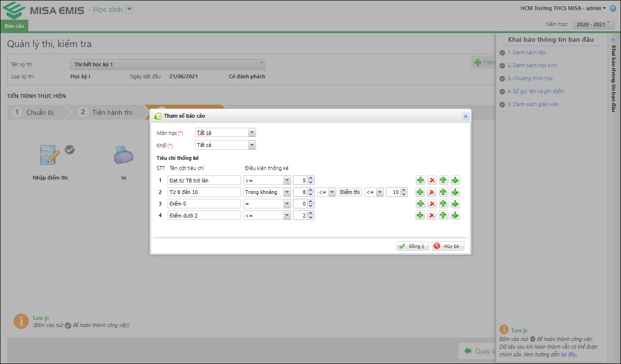Click the Thêm button
Image resolution: width=621 pixels, height=364 pixels.
(x=483, y=62)
